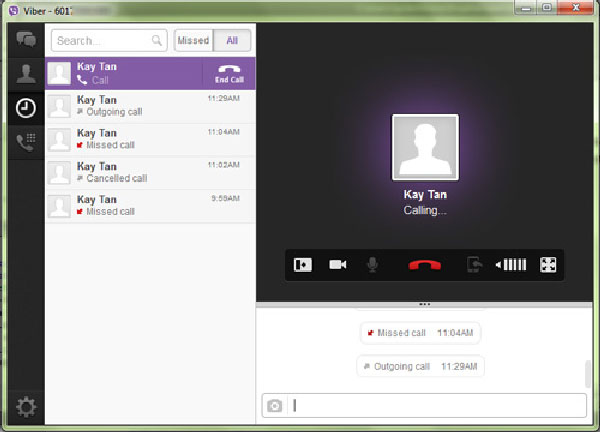This screenshot has width=600, height=432.
Task: Click the Outgoing call 11:29AM chat bubble
Action: click(x=420, y=367)
